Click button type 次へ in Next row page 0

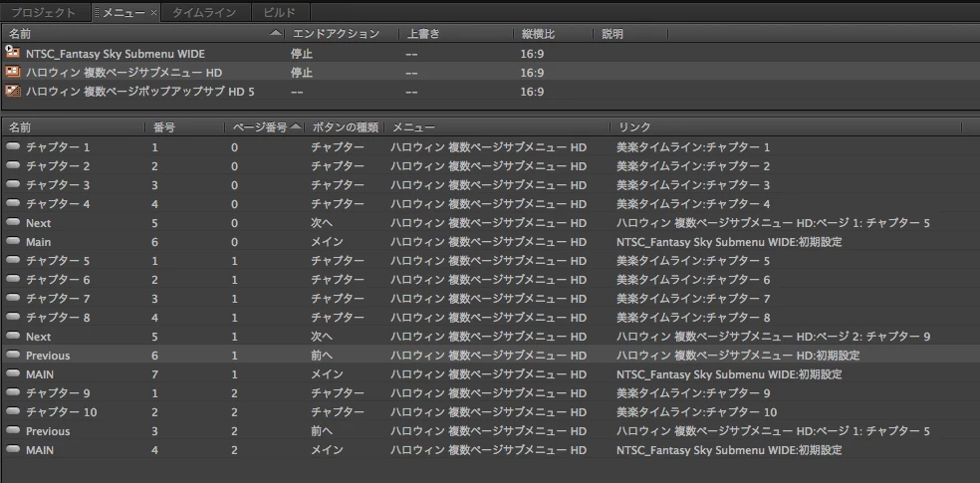tap(322, 223)
